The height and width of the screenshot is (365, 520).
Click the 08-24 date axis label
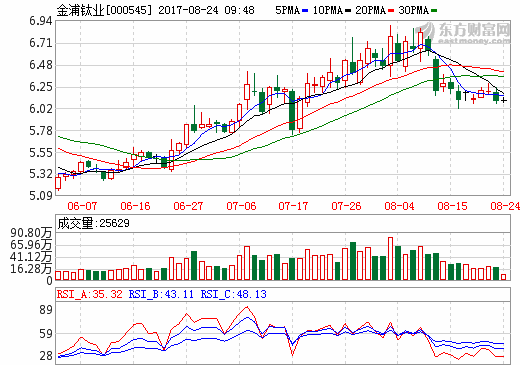(x=505, y=206)
